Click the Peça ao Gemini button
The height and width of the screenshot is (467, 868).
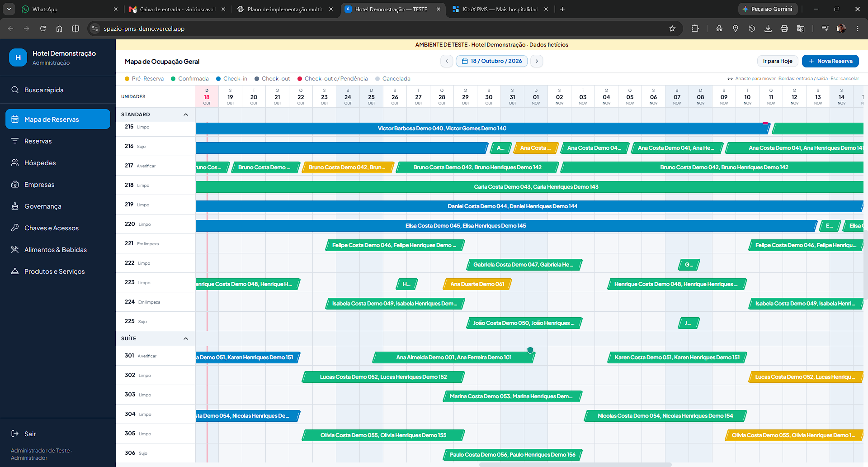coord(768,9)
